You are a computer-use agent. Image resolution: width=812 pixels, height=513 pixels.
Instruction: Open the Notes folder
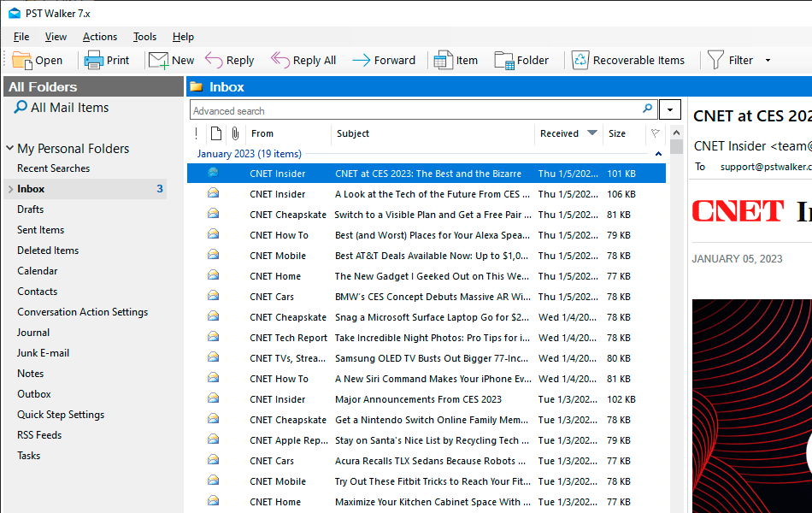click(x=30, y=374)
